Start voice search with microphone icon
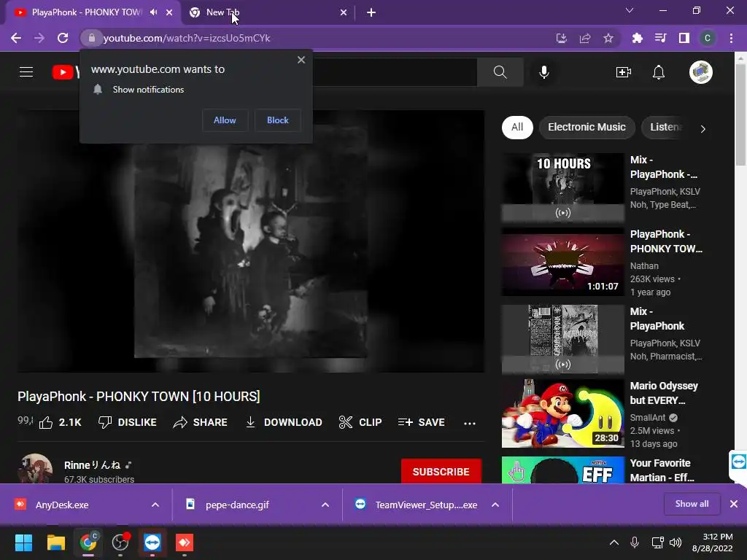This screenshot has width=747, height=560. pos(544,72)
